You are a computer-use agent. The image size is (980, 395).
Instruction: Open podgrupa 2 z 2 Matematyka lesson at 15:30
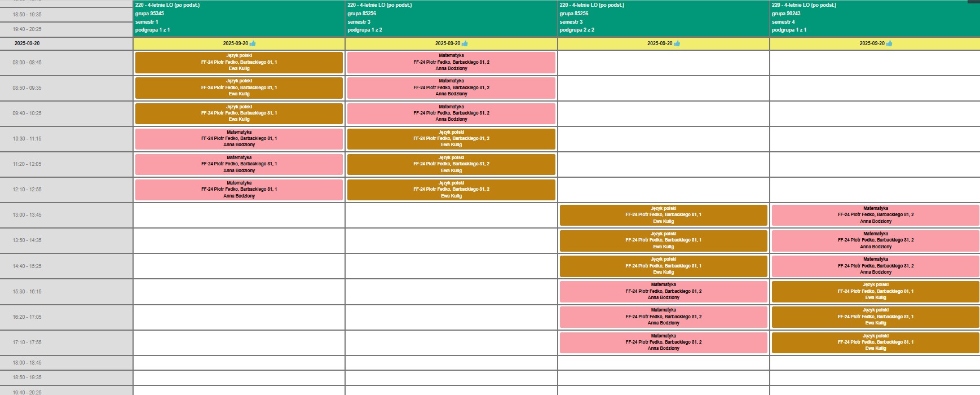(664, 292)
